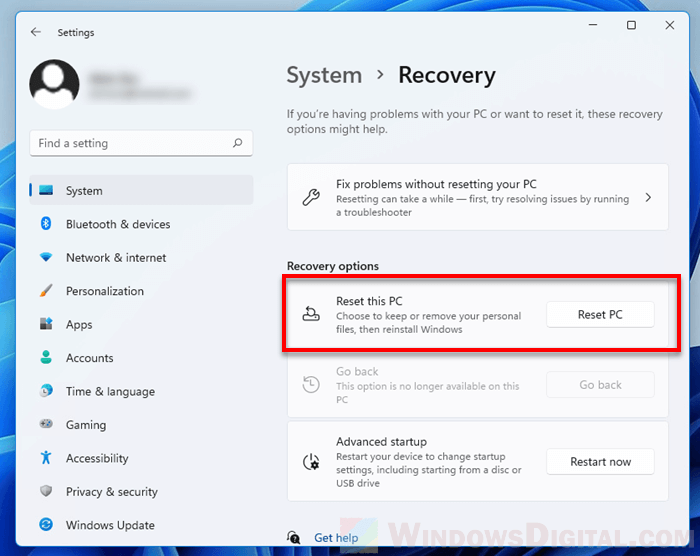The width and height of the screenshot is (700, 556).
Task: Open Network & internet settings
Action: (116, 258)
